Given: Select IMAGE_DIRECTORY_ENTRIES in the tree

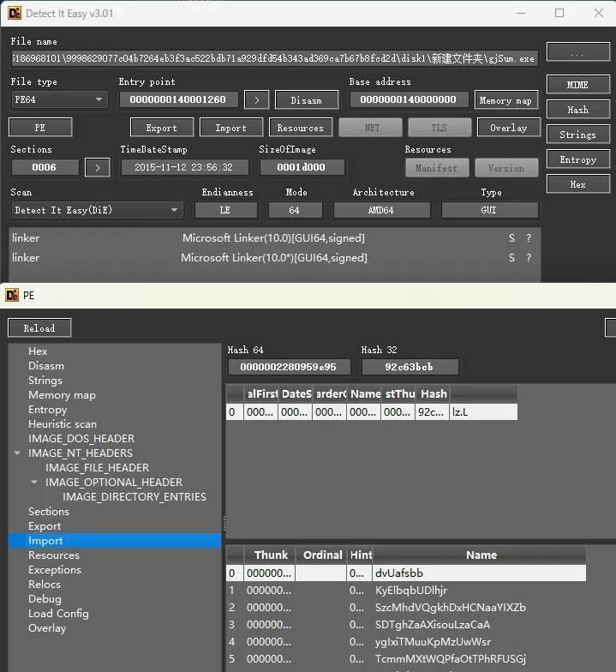Looking at the screenshot, I should (135, 497).
